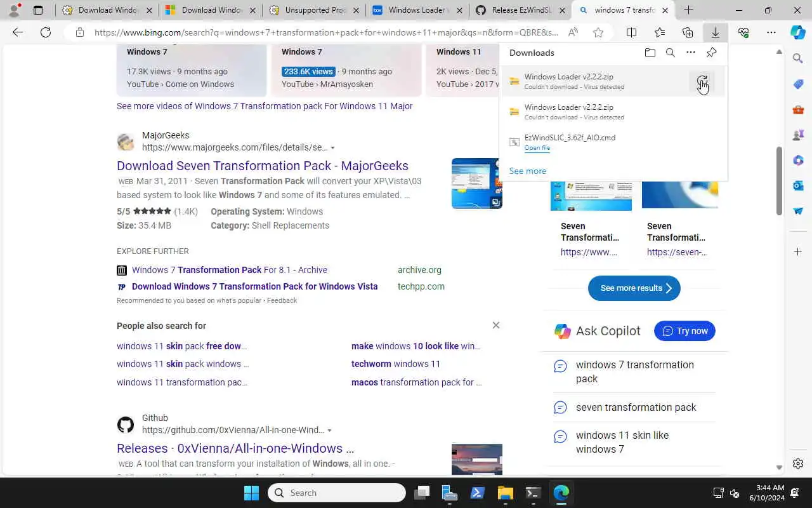The width and height of the screenshot is (812, 508).
Task: Select related search techworm windows 11
Action: [x=396, y=364]
